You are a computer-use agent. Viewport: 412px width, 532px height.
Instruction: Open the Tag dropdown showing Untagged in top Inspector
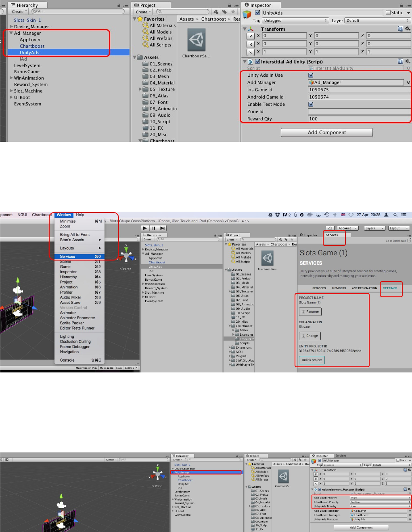tap(295, 21)
